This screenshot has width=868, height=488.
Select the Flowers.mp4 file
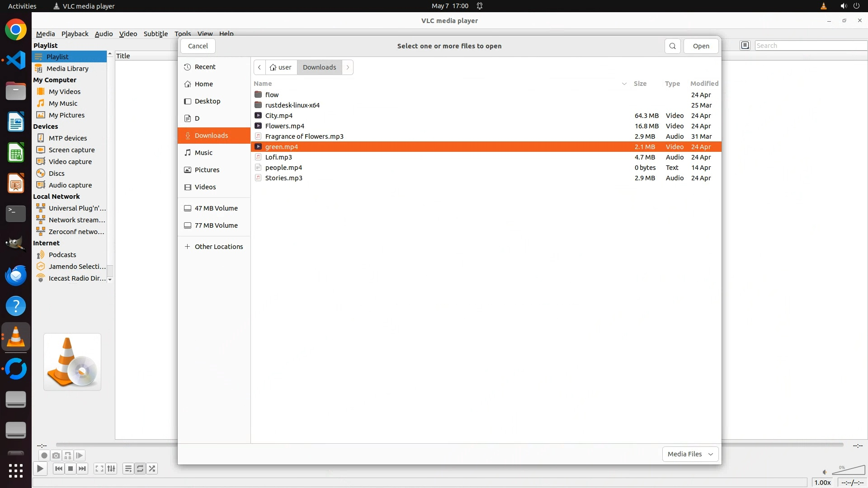(285, 126)
